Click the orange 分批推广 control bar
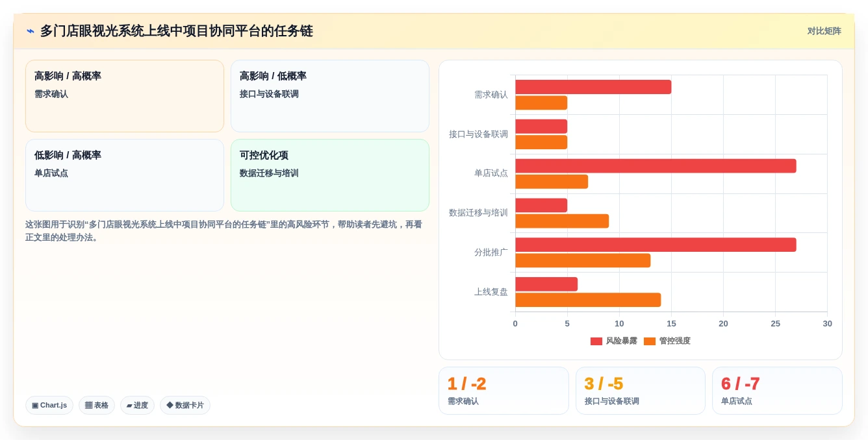Image resolution: width=868 pixels, height=440 pixels. tap(583, 260)
